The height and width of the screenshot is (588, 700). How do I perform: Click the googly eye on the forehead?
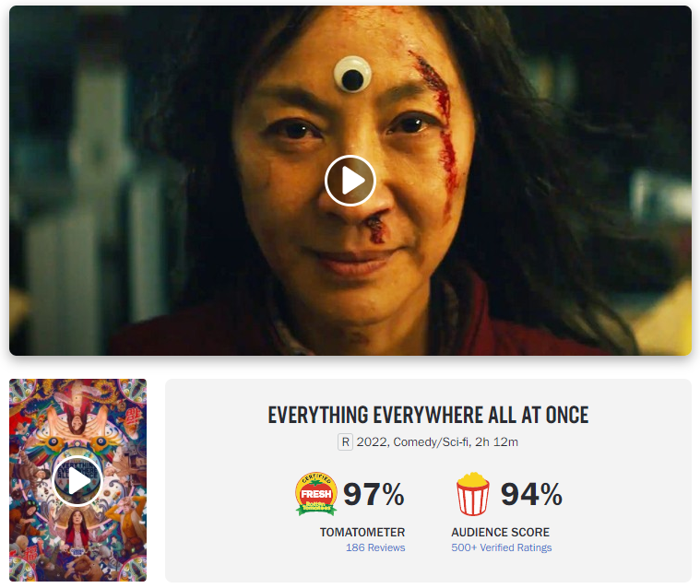[352, 74]
